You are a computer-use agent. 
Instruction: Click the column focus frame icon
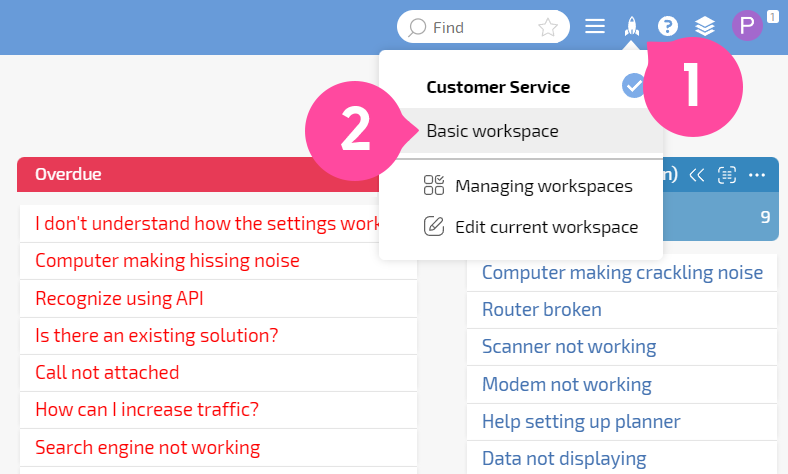click(727, 175)
